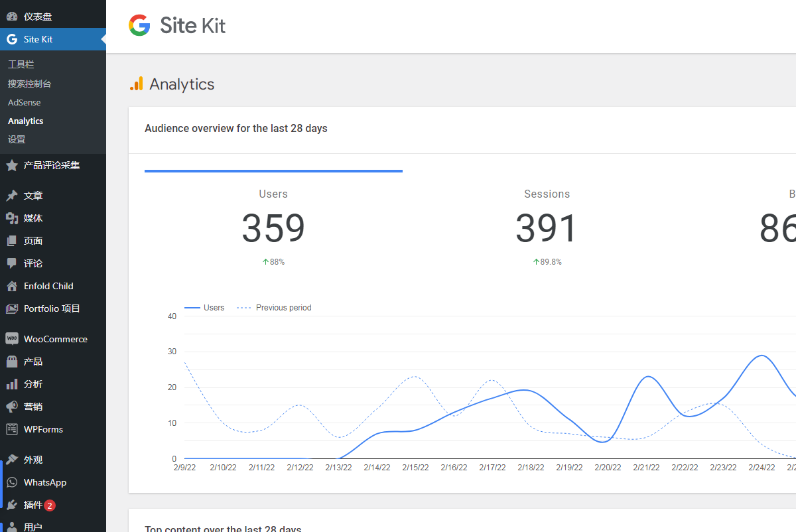
Task: Click the 88% users change indicator
Action: click(x=273, y=262)
